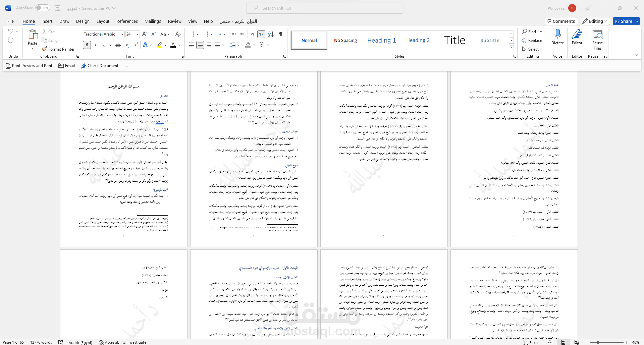Image resolution: width=644 pixels, height=345 pixels.
Task: Switch to the Review tab
Action: (x=175, y=21)
